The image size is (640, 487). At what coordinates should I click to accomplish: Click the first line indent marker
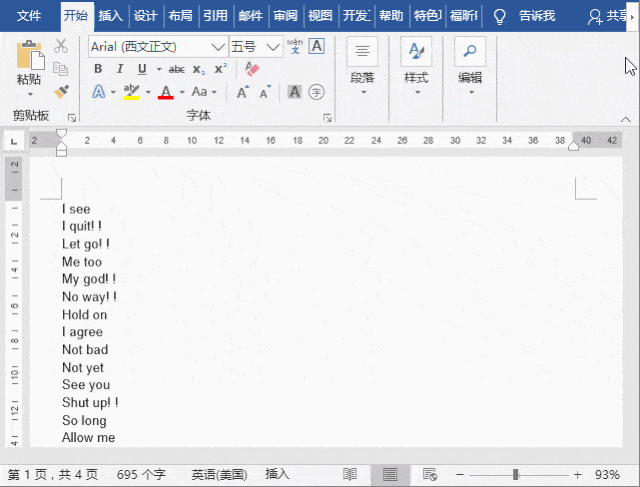[61, 133]
